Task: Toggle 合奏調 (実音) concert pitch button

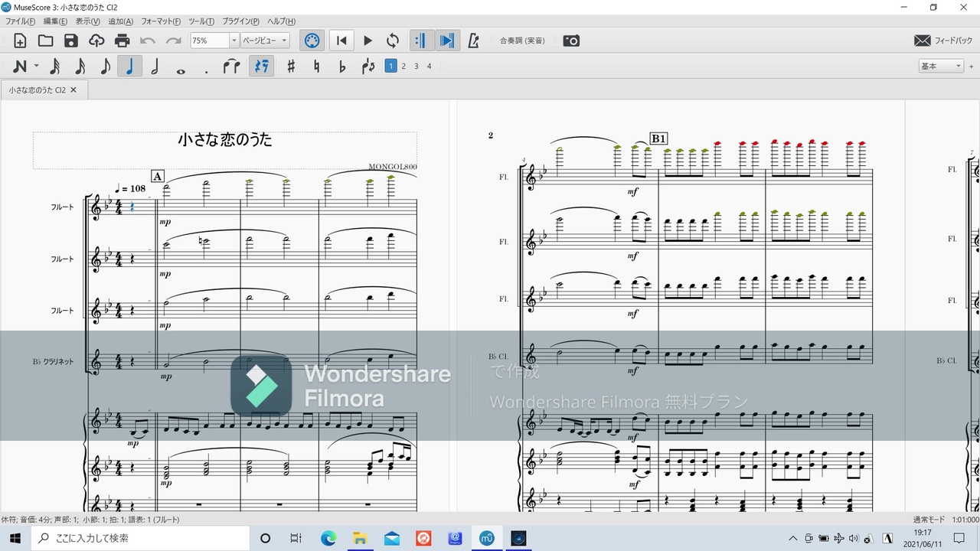Action: 522,41
